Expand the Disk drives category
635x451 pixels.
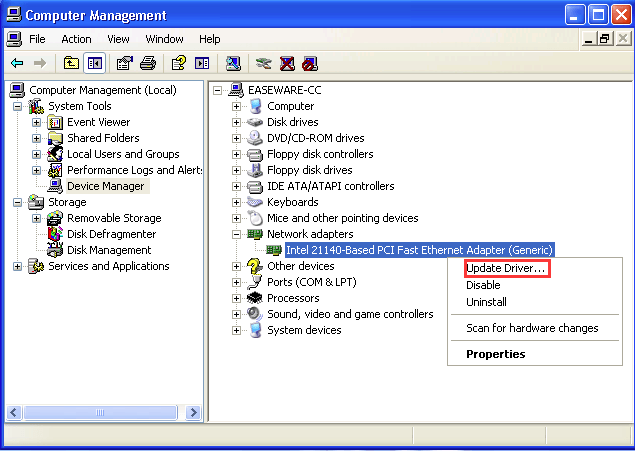[x=237, y=122]
